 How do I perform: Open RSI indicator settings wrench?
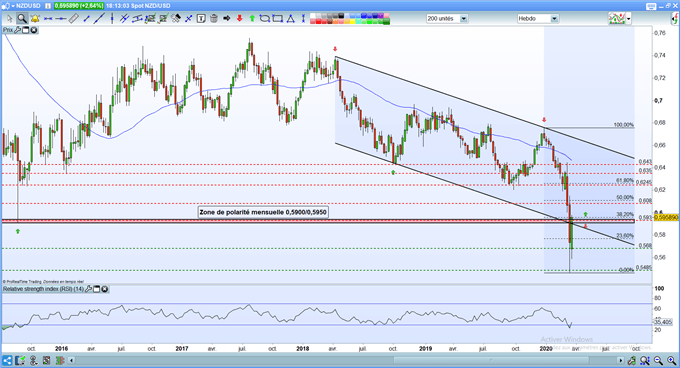88,289
